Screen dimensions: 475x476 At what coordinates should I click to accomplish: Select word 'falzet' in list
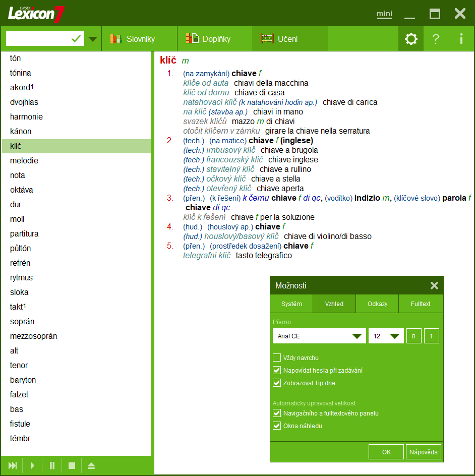[x=77, y=394]
